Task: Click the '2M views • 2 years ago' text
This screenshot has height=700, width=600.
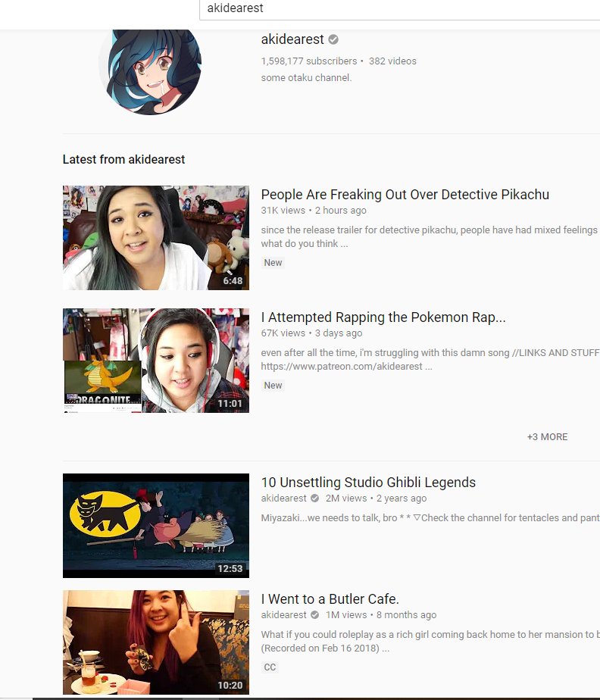Action: coord(376,498)
